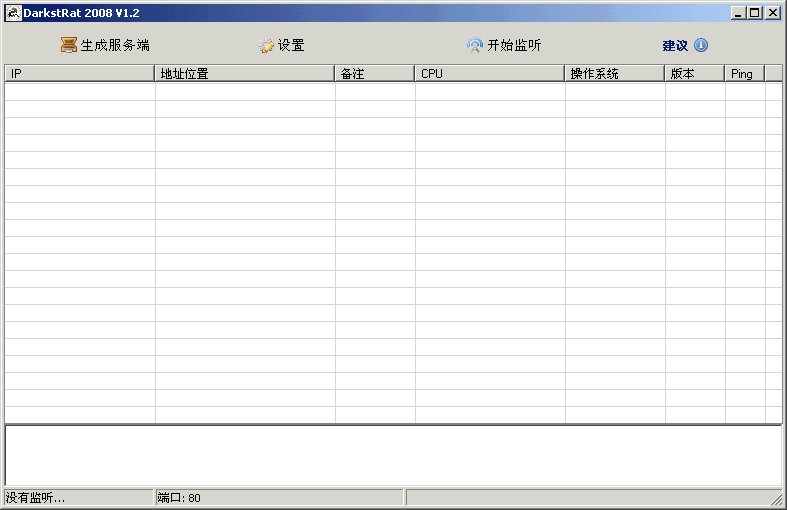Click inside the empty log text box

393,455
